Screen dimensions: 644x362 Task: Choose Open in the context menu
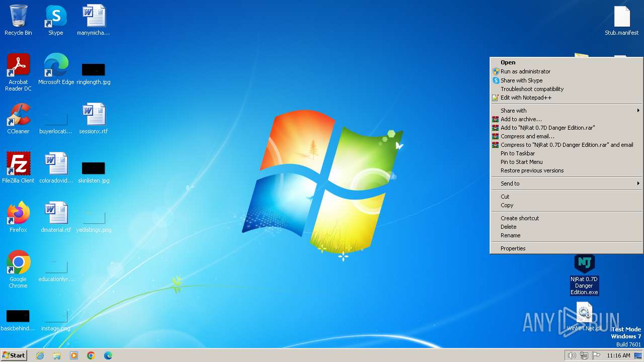(x=567, y=63)
